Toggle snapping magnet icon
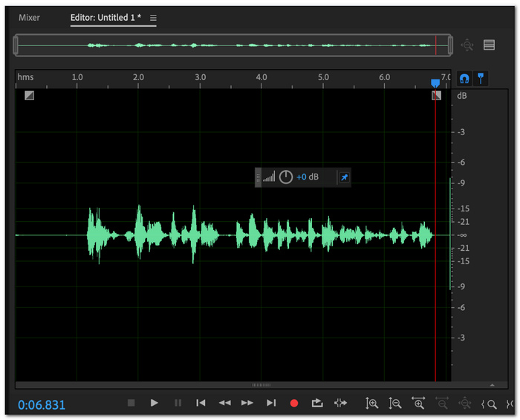Viewport: 520px width, 420px height. (464, 79)
